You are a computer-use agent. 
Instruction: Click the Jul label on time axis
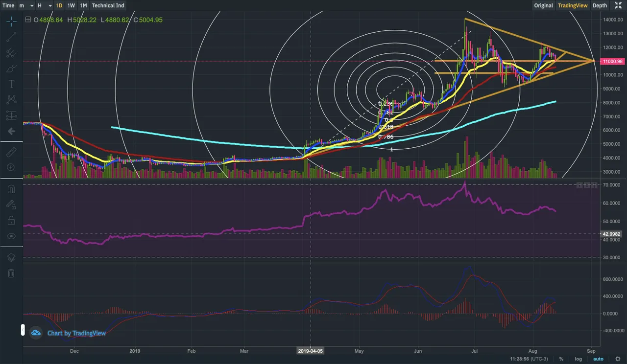pos(475,351)
